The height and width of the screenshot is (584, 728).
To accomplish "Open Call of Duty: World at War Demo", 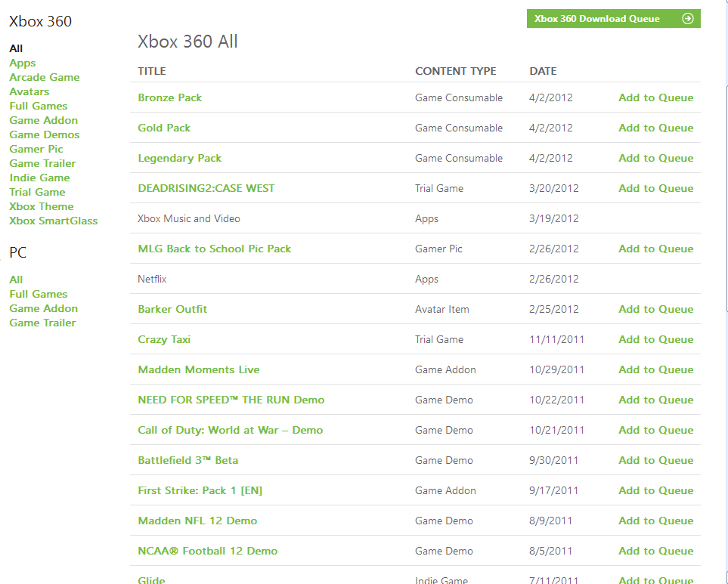I will pos(231,430).
